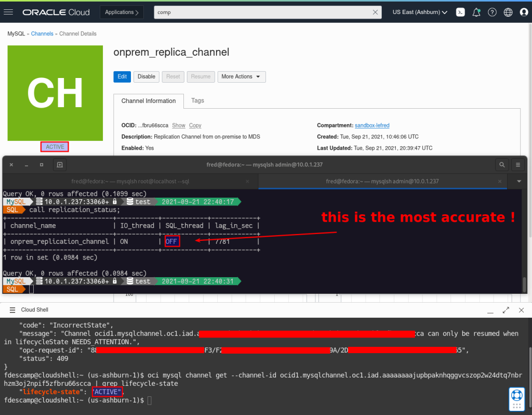Switch to the Tags tab
This screenshot has height=415, width=532.
[x=197, y=100]
